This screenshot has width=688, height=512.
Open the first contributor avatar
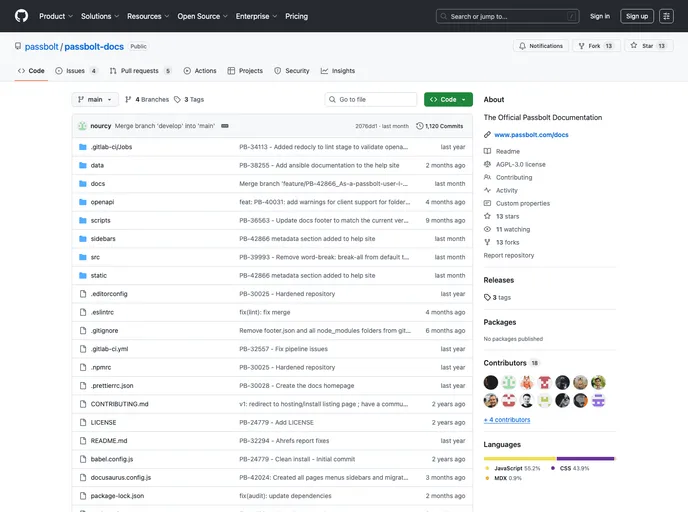pyautogui.click(x=491, y=382)
